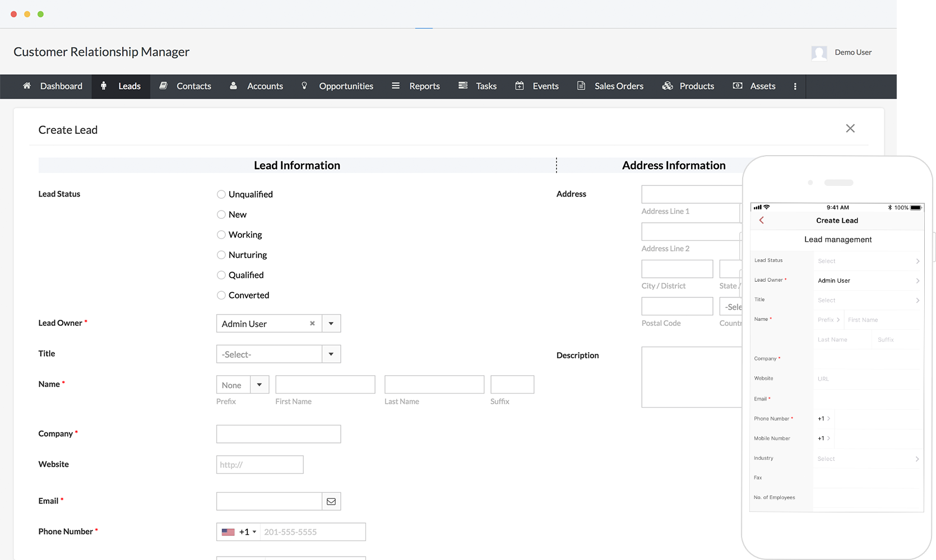
Task: Open the Events tab label
Action: (x=546, y=86)
